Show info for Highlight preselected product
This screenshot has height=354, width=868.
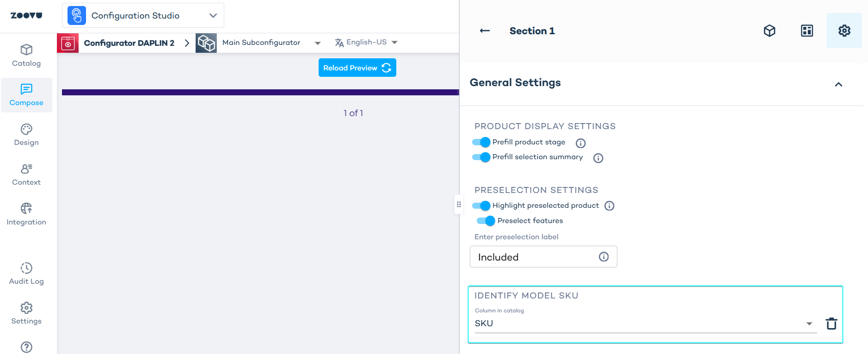coord(609,206)
